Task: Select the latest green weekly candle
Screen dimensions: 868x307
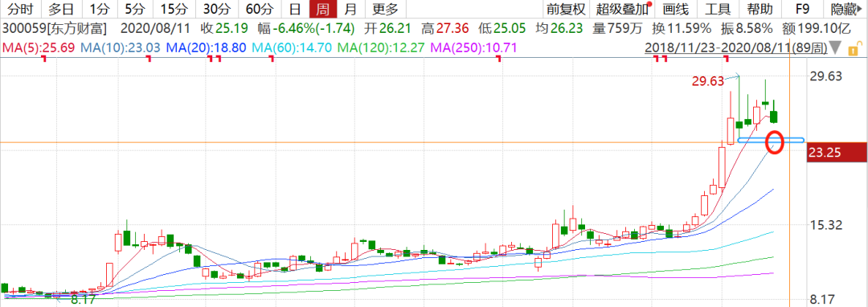Action: coord(774,117)
